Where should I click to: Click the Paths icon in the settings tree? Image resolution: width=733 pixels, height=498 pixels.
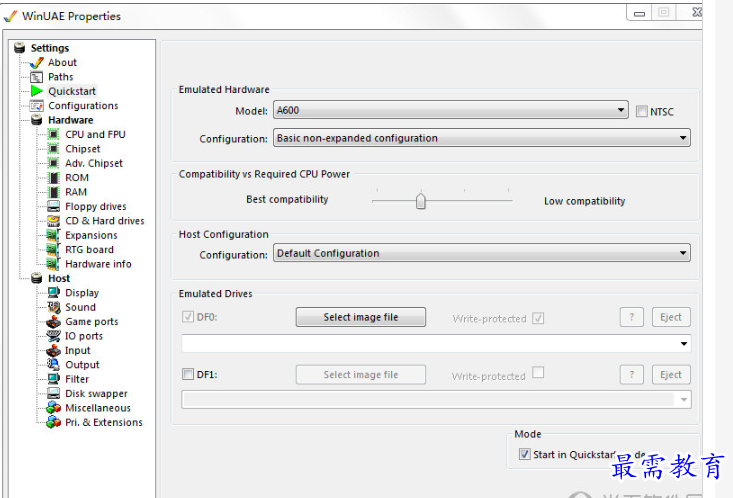pyautogui.click(x=36, y=77)
